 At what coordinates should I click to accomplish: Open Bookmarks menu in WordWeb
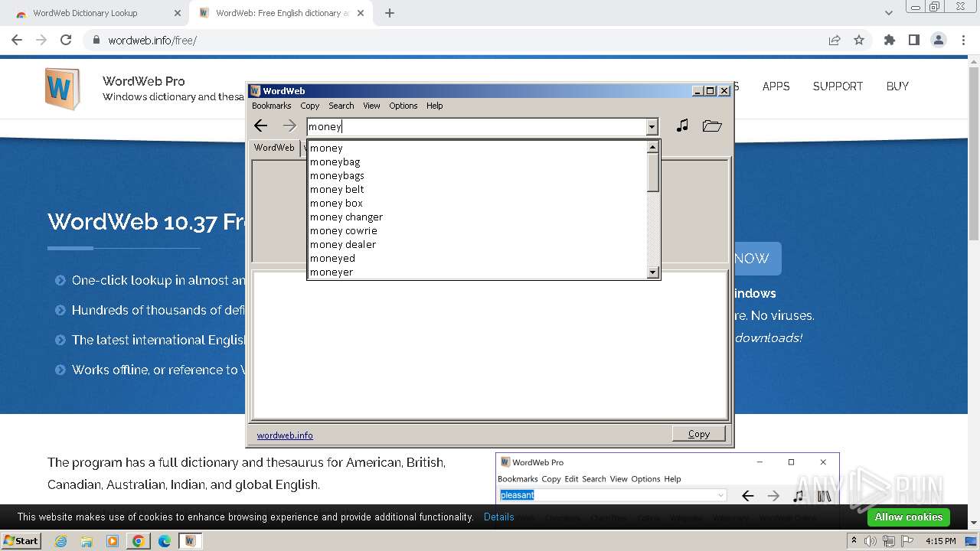272,106
